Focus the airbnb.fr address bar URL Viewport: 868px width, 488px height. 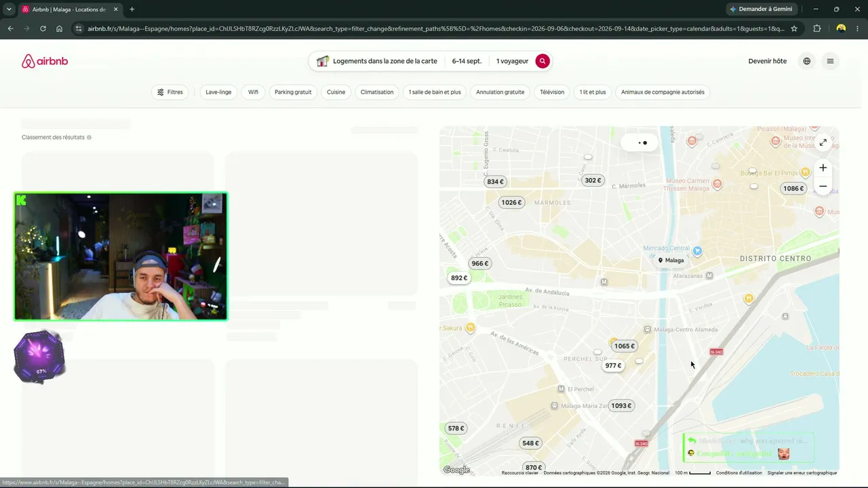[x=435, y=28]
